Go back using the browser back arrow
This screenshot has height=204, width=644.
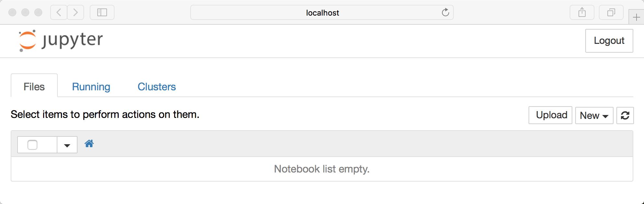[x=58, y=12]
